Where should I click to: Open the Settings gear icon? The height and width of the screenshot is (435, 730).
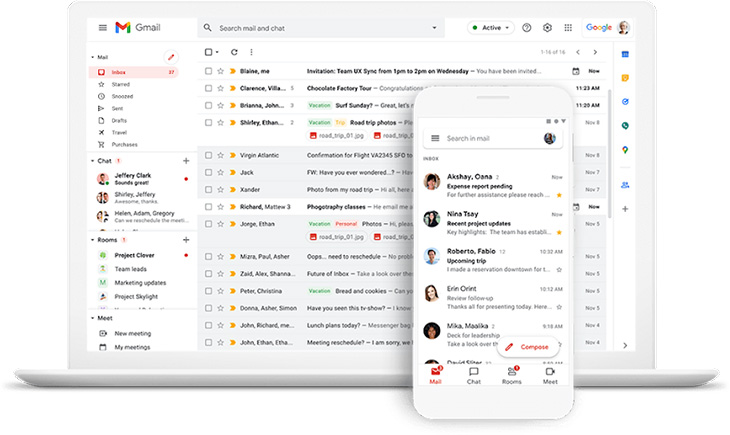tap(548, 28)
